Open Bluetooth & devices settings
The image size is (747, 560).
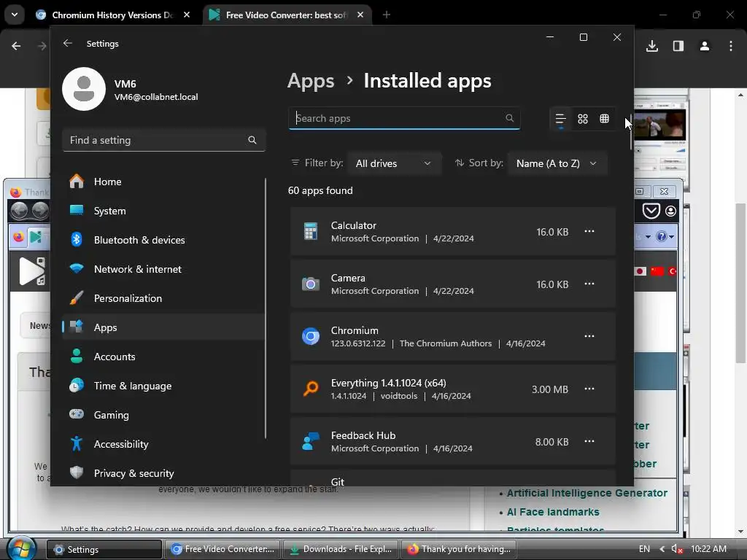[164, 240]
